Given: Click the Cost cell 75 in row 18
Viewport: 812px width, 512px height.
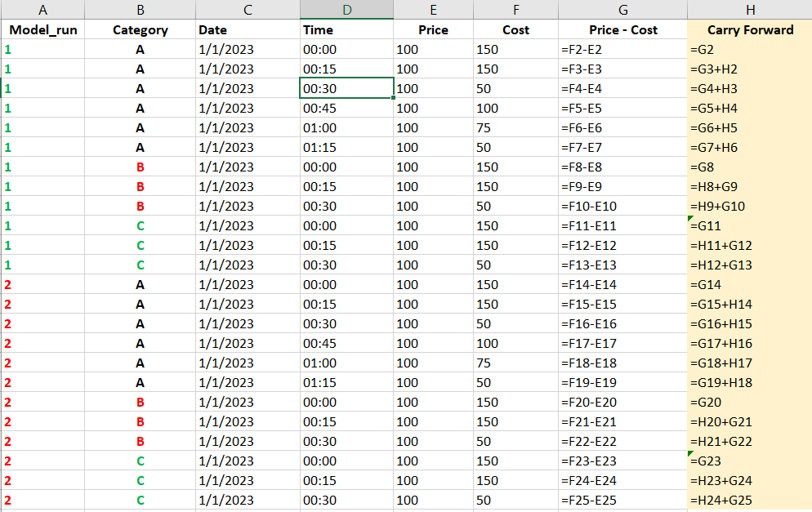Looking at the screenshot, I should click(x=515, y=363).
